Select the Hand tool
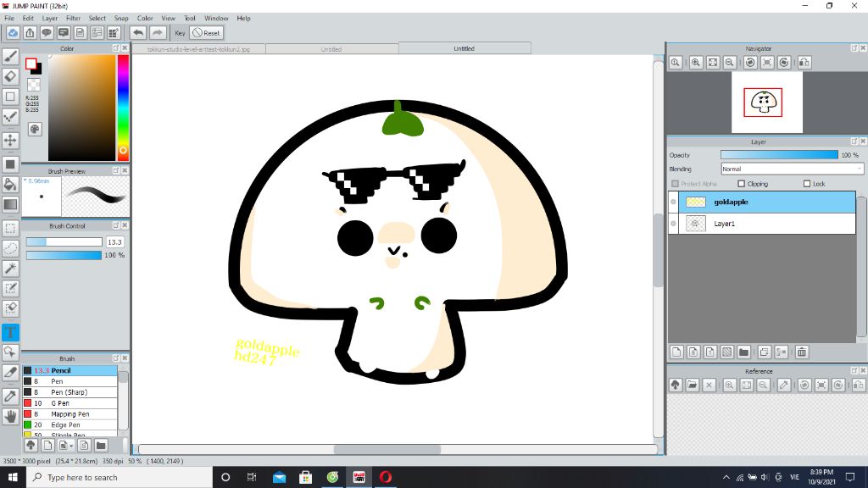This screenshot has width=868, height=488. click(10, 416)
